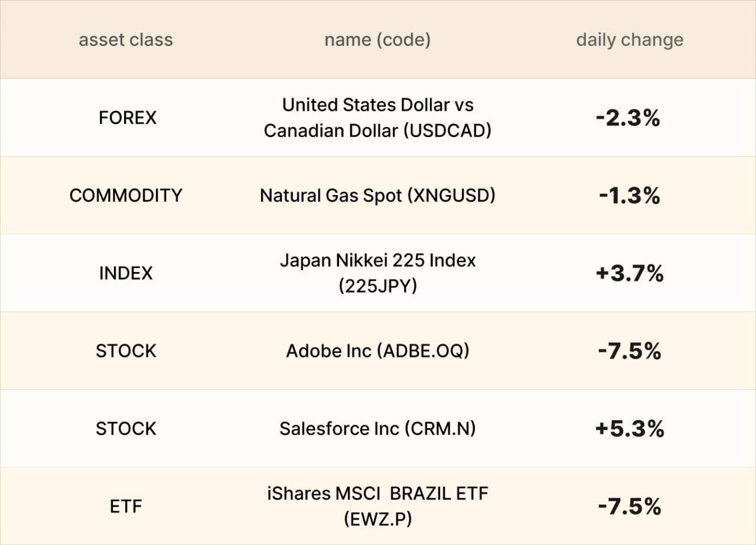Click the +3.7% daily change value

click(x=630, y=274)
